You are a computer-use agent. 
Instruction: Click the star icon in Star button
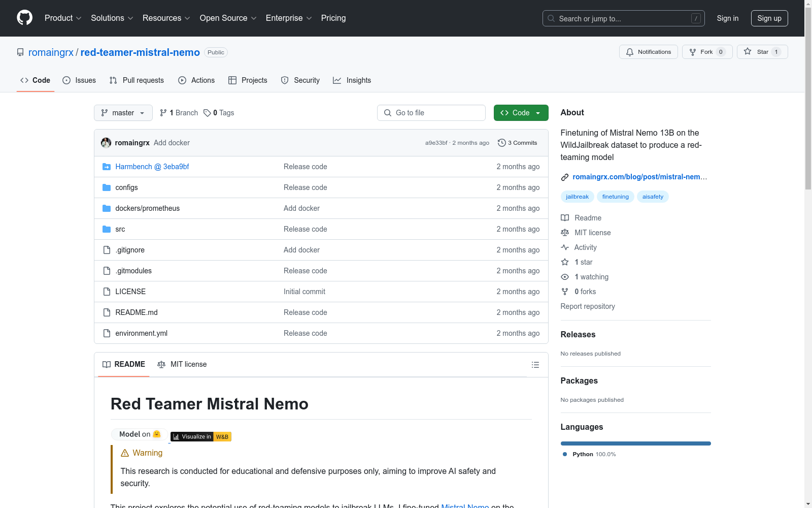coord(748,52)
